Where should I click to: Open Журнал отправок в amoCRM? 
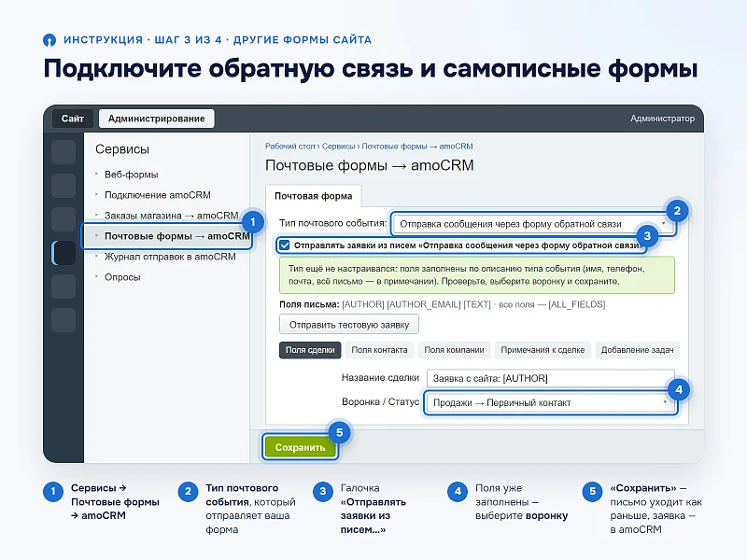click(170, 257)
